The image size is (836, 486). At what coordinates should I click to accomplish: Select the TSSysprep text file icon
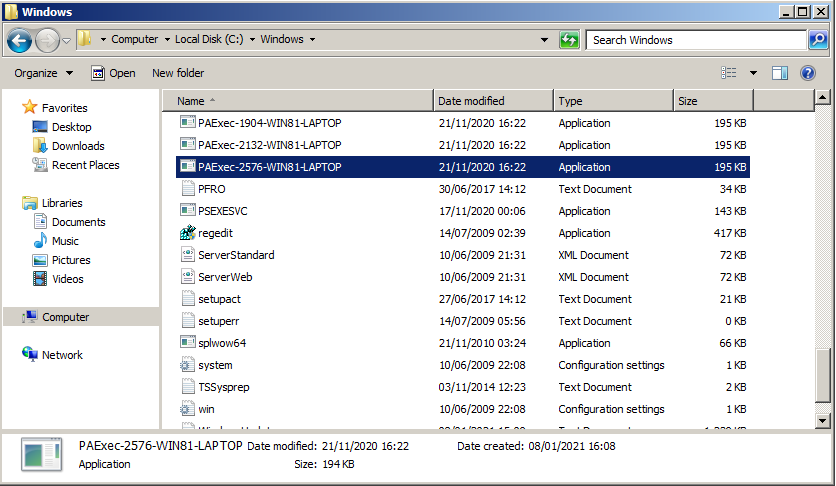coord(188,387)
